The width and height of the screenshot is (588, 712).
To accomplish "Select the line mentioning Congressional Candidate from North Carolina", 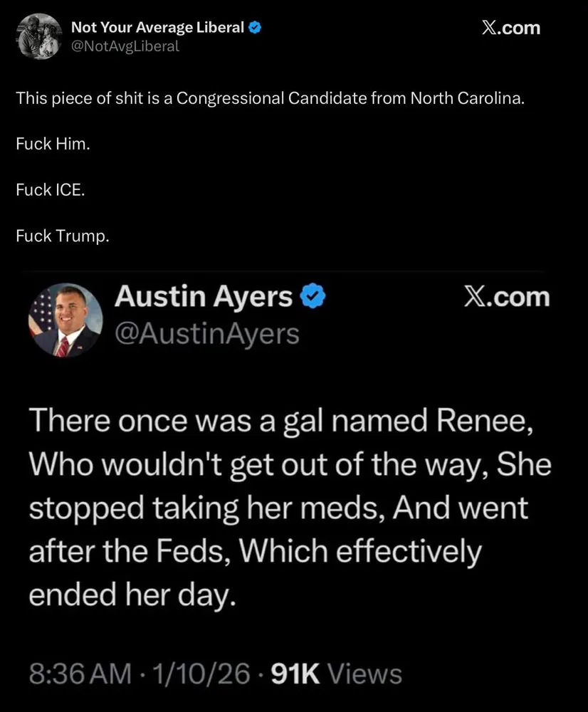I will [x=271, y=98].
